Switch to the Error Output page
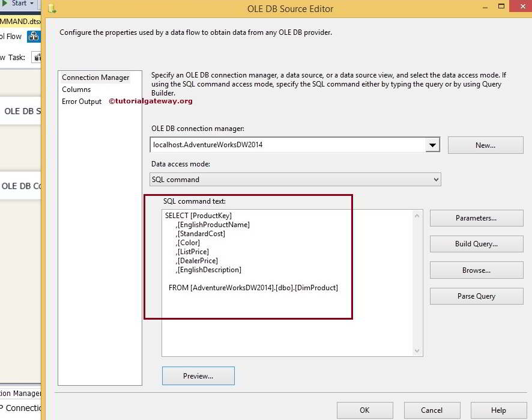 (82, 102)
